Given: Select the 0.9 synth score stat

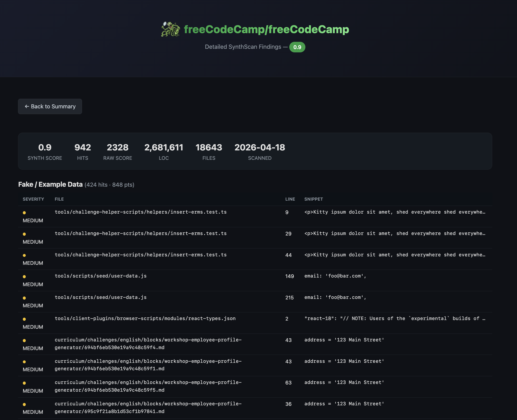Looking at the screenshot, I should point(45,147).
